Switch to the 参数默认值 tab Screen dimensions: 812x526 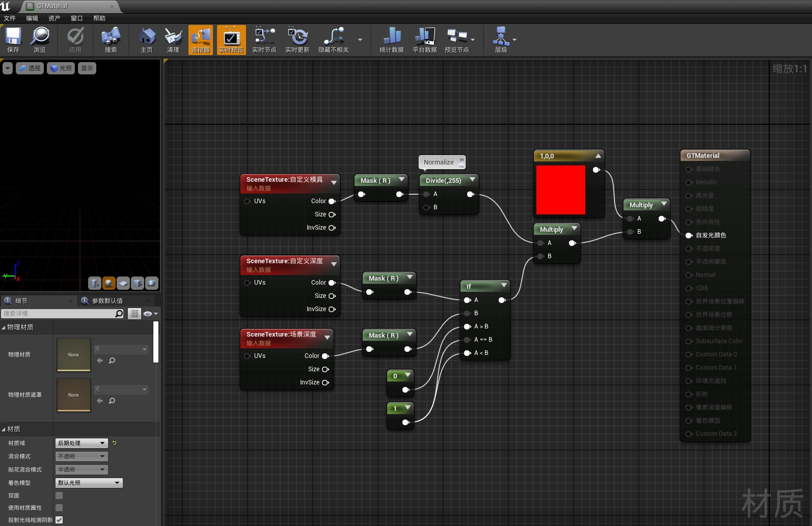pos(107,300)
